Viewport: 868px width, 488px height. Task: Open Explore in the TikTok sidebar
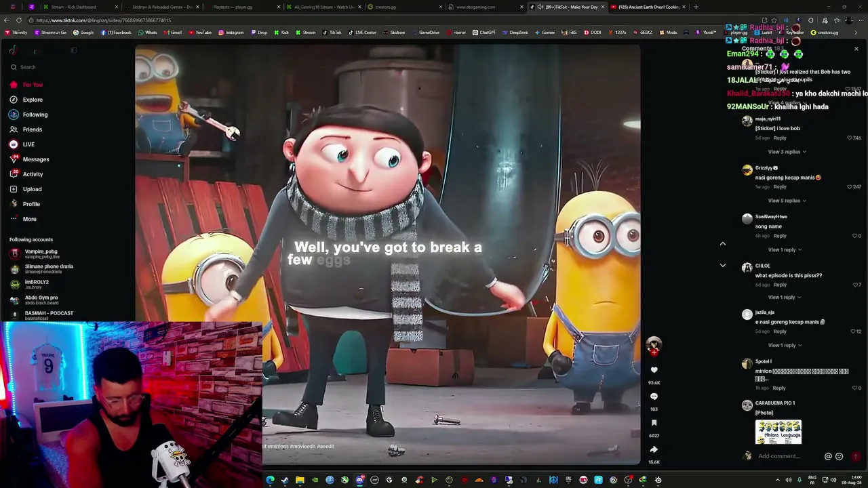pyautogui.click(x=26, y=100)
